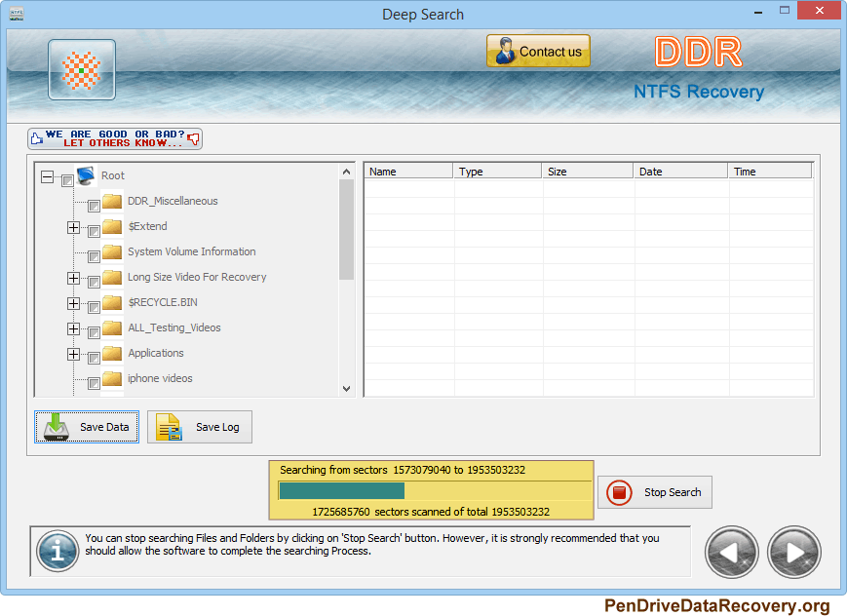Check the Applications folder checkbox
Image resolution: width=847 pixels, height=616 pixels.
tap(94, 357)
